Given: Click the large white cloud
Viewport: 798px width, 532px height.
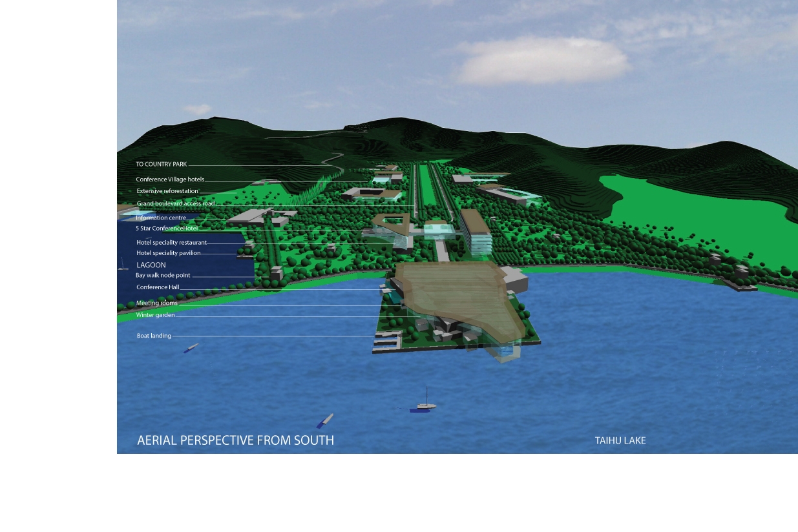Looking at the screenshot, I should pyautogui.click(x=541, y=61).
